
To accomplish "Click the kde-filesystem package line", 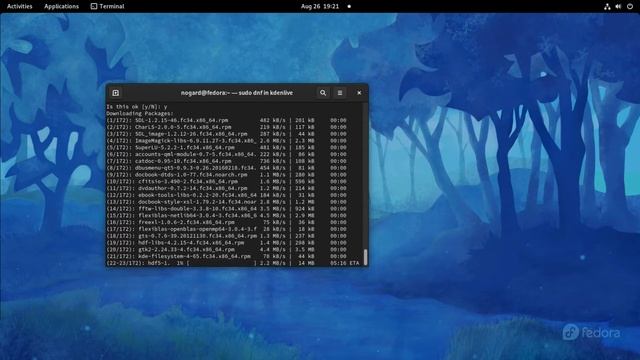I will coord(227,256).
